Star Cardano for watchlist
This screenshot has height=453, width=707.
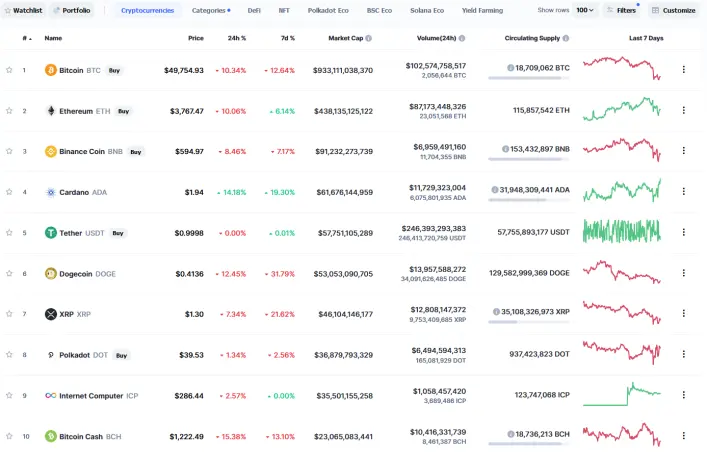[9, 192]
